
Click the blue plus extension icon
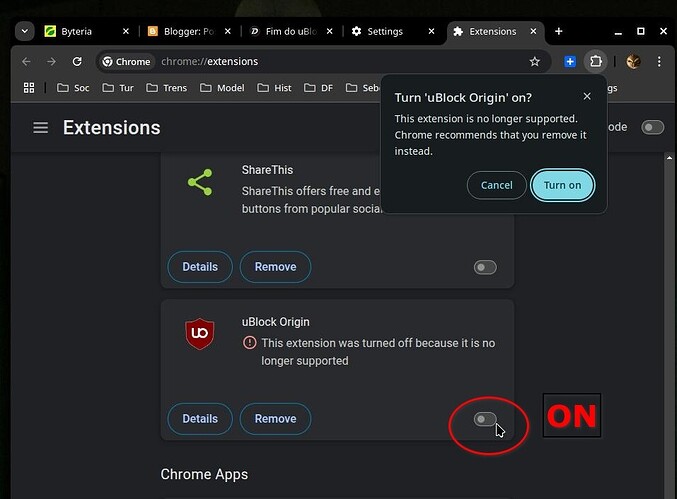570,61
